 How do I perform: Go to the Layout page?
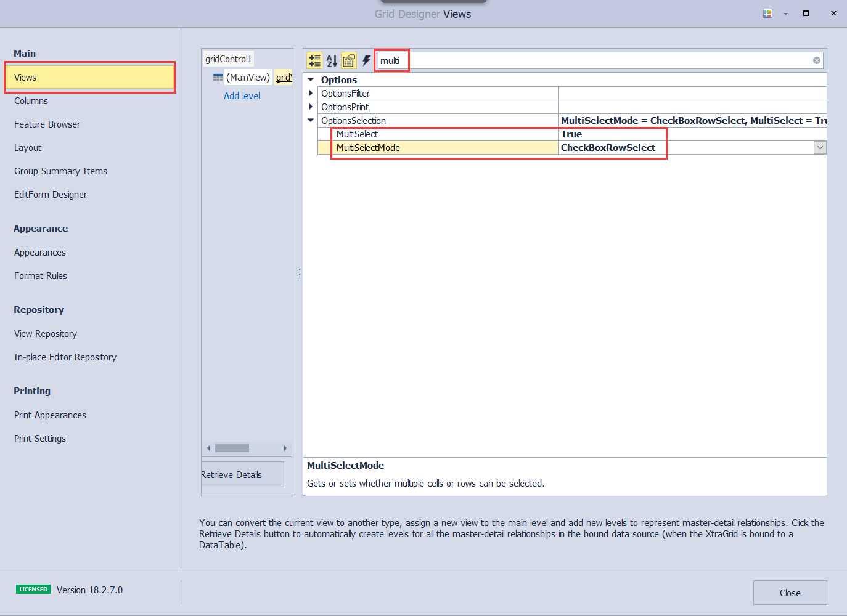pyautogui.click(x=28, y=148)
